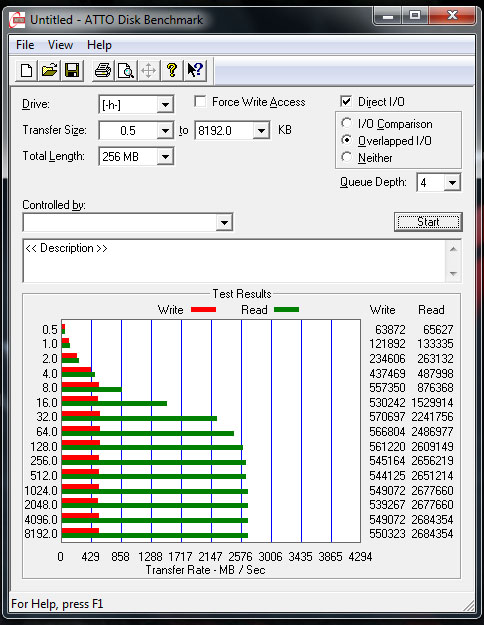
Task: Click the red write bar for 32.0
Action: [x=81, y=413]
